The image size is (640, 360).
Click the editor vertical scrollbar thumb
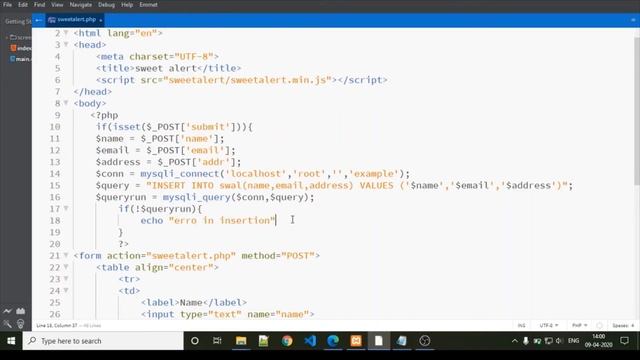(x=637, y=110)
